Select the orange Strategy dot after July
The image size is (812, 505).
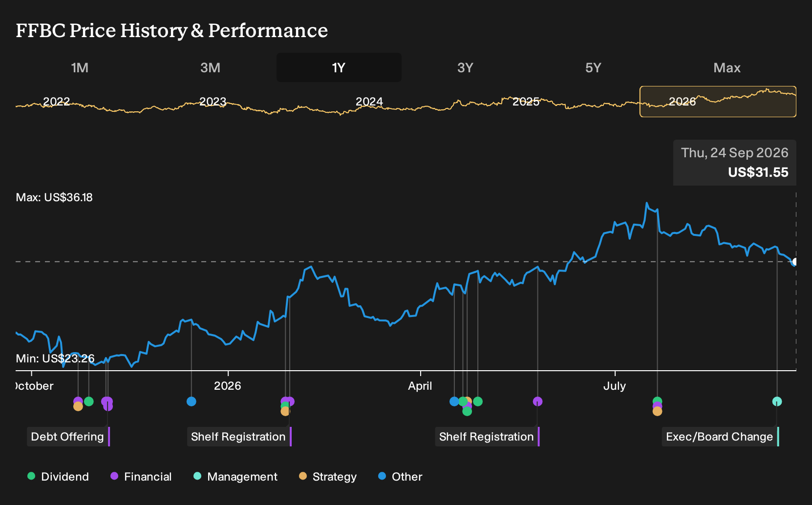(x=657, y=411)
